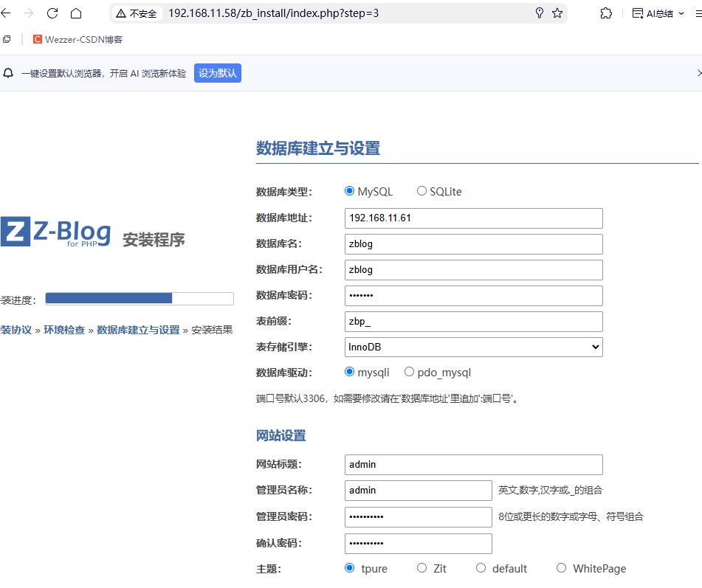Viewport: 702px width, 588px height.
Task: Click the 数据库建立与设置 breadcrumb step
Action: pyautogui.click(x=138, y=331)
